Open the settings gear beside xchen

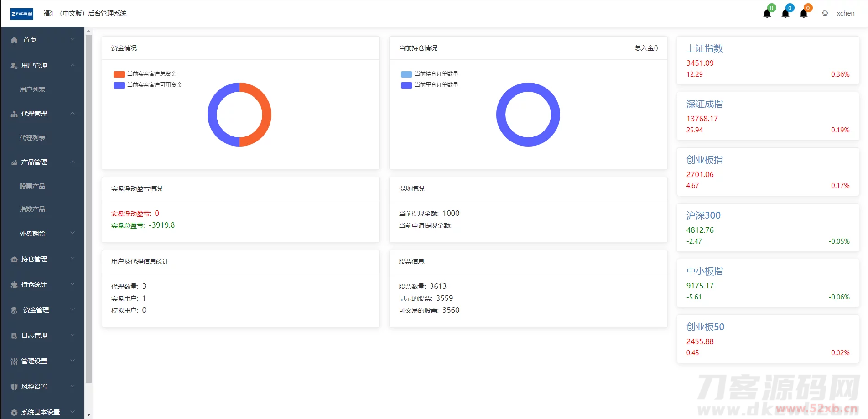tap(825, 13)
